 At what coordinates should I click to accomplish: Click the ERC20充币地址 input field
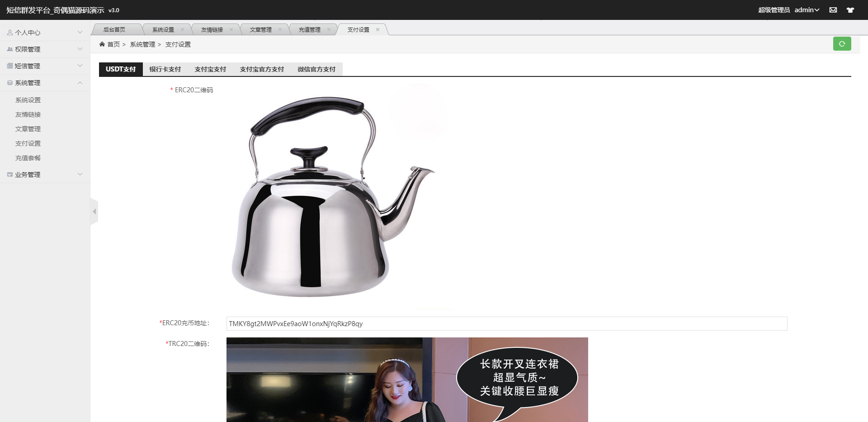pyautogui.click(x=507, y=324)
